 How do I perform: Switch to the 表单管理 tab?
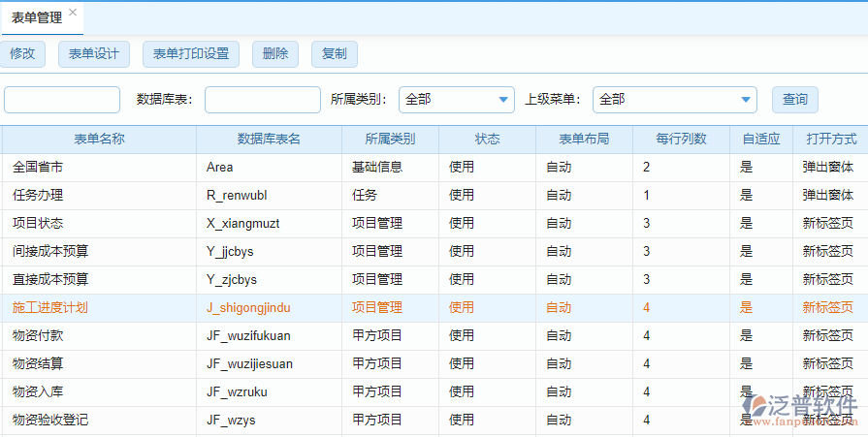coord(36,17)
